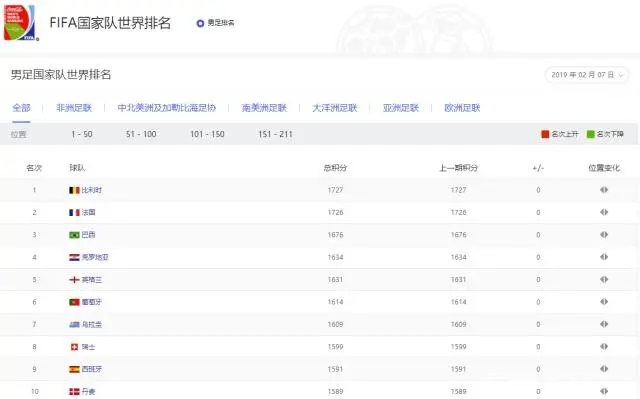This screenshot has height=399, width=640.
Task: Click Brazil's total points 1676
Action: click(x=335, y=235)
